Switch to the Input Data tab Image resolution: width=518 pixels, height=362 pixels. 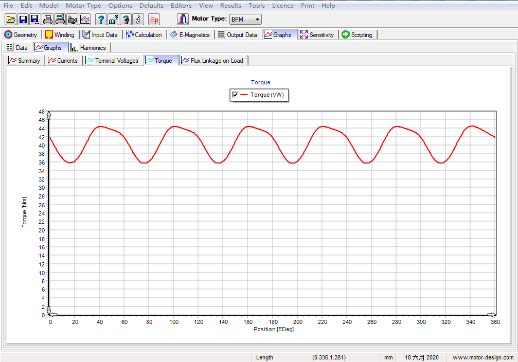[x=100, y=35]
